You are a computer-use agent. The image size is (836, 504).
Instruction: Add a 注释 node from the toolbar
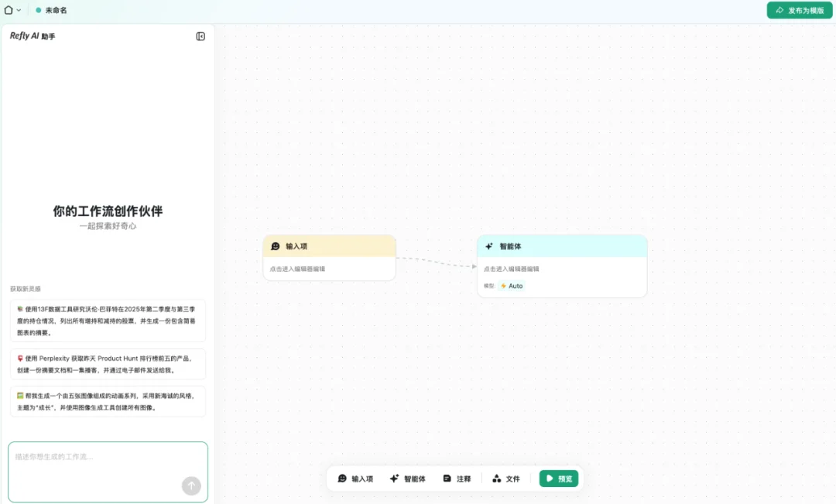point(457,478)
